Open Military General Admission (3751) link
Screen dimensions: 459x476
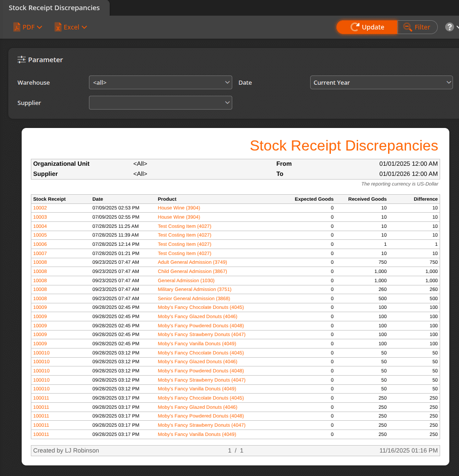click(x=194, y=290)
